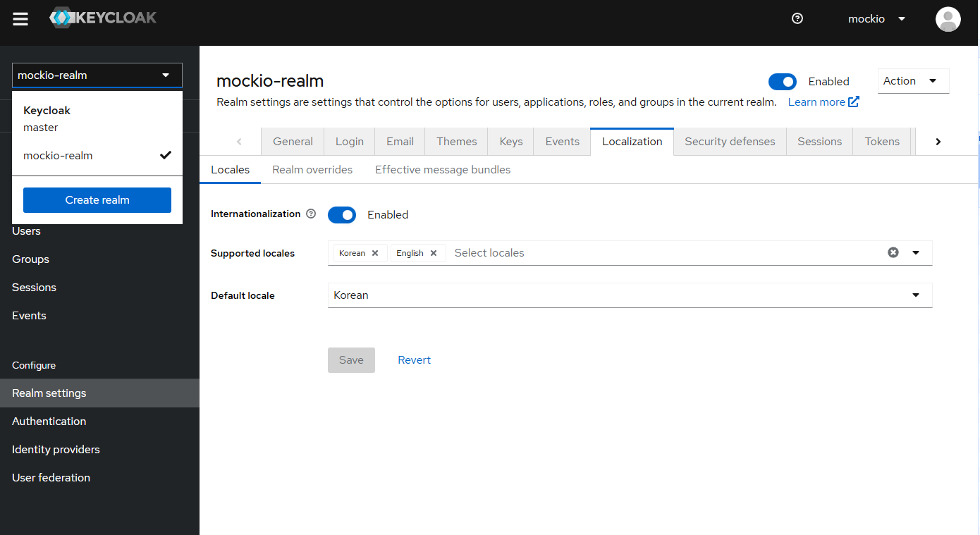The width and height of the screenshot is (980, 535).
Task: Go to Users in the sidebar
Action: (x=99, y=231)
